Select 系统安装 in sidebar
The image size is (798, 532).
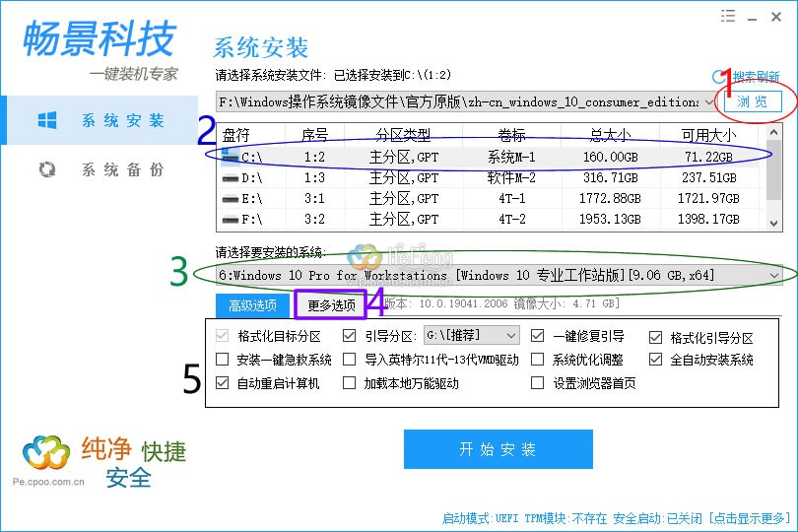click(x=100, y=120)
